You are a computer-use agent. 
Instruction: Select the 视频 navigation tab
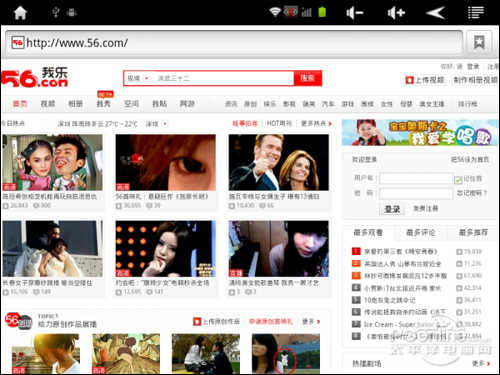48,104
